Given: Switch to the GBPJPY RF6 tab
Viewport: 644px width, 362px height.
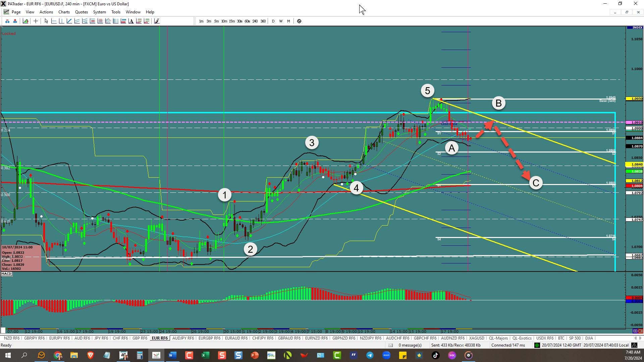Looking at the screenshot, I should 34,338.
